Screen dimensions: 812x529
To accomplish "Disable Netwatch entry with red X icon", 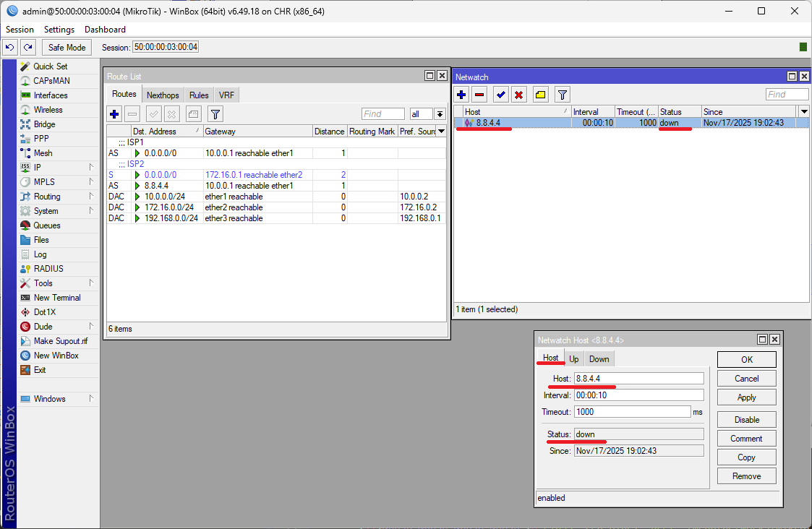I will (x=518, y=95).
